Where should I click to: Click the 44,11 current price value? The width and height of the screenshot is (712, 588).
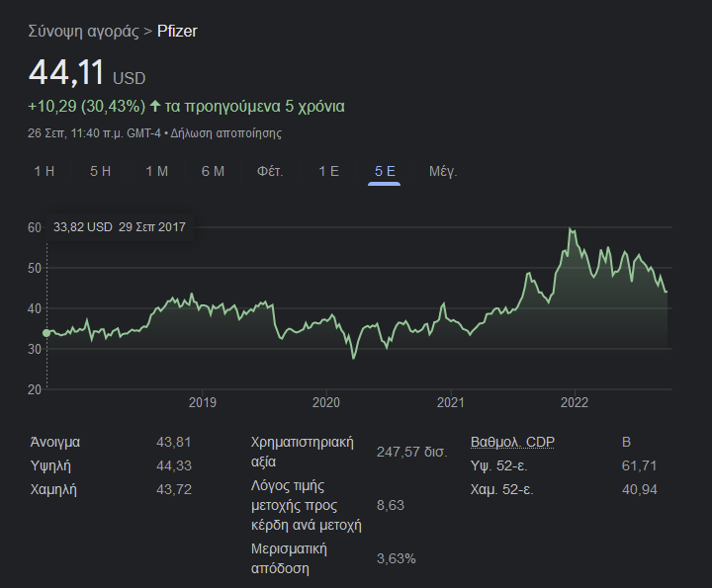coord(66,72)
